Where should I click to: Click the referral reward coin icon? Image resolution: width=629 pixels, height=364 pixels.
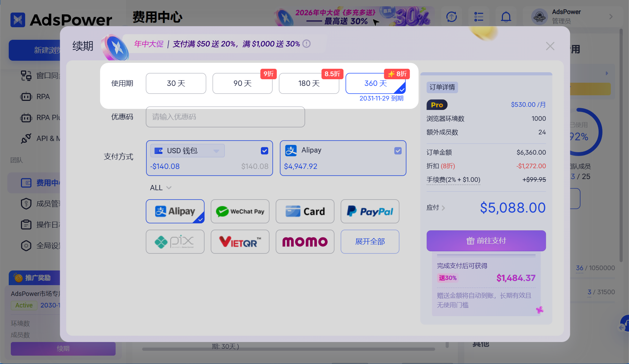(18, 278)
